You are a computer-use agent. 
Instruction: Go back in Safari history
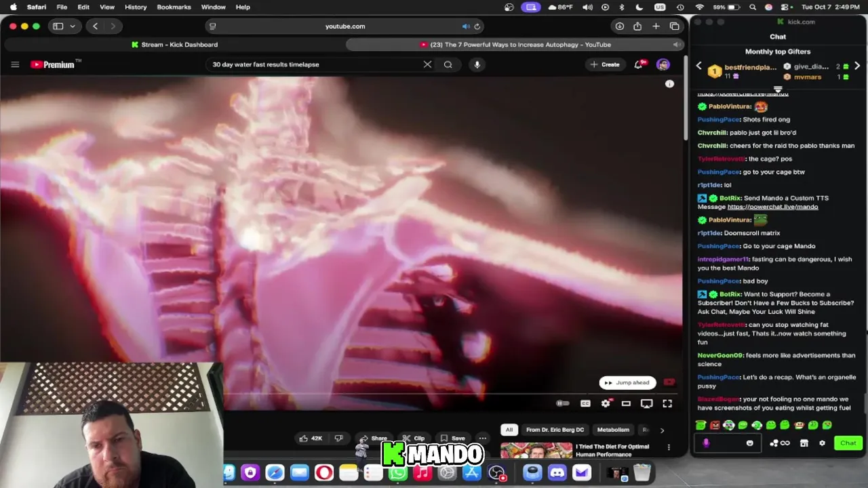(95, 26)
